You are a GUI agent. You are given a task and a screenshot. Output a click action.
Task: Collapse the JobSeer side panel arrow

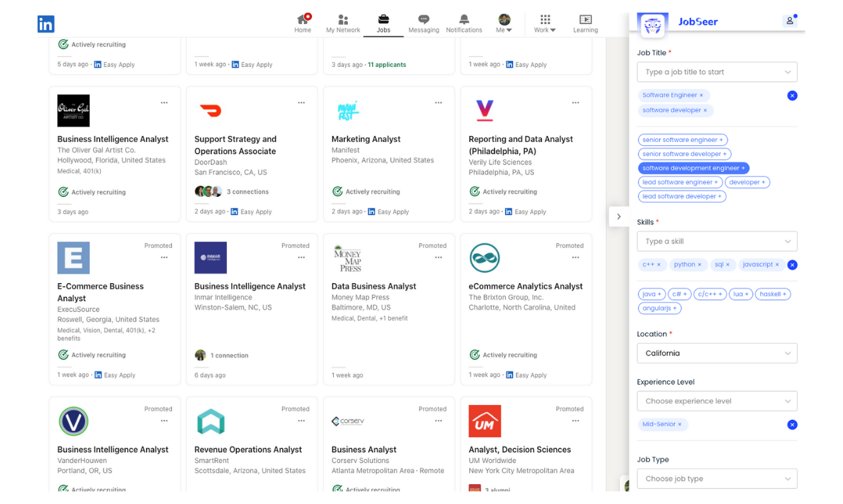coord(619,217)
